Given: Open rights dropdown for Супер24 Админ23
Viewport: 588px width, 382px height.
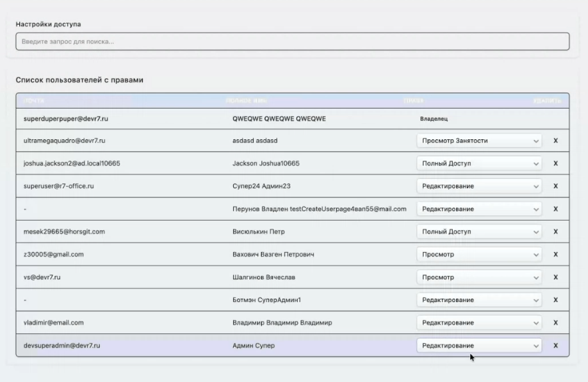Looking at the screenshot, I should [479, 186].
